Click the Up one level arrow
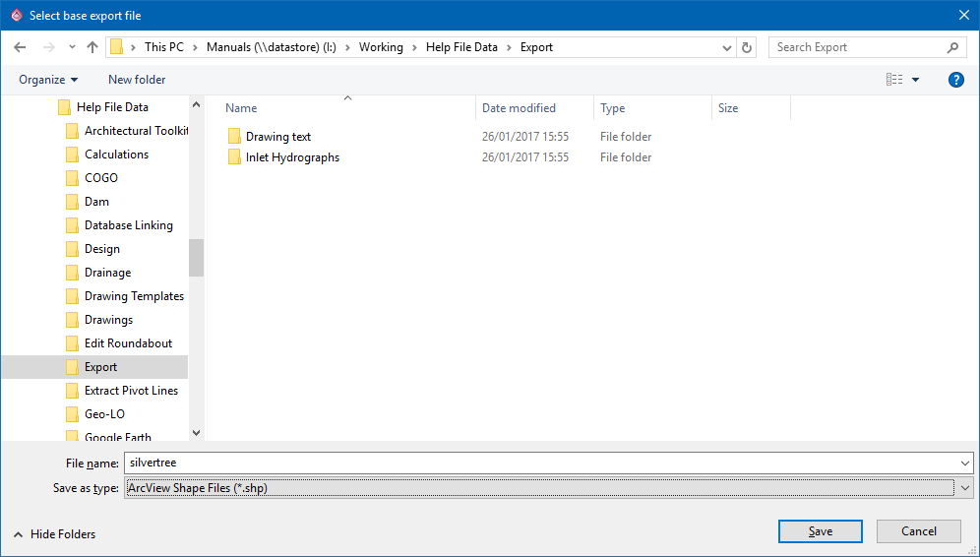This screenshot has height=557, width=980. tap(92, 47)
